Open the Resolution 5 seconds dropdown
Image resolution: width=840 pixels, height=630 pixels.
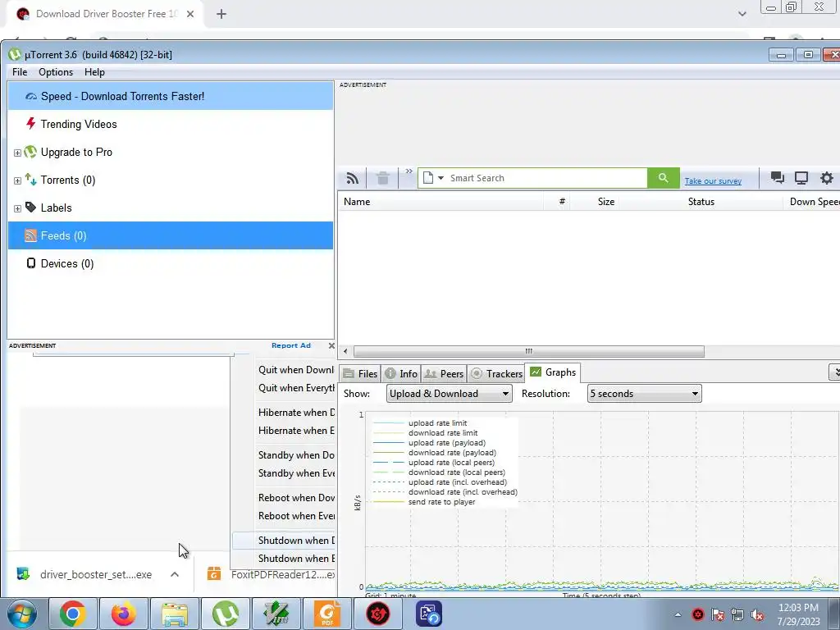click(x=645, y=394)
